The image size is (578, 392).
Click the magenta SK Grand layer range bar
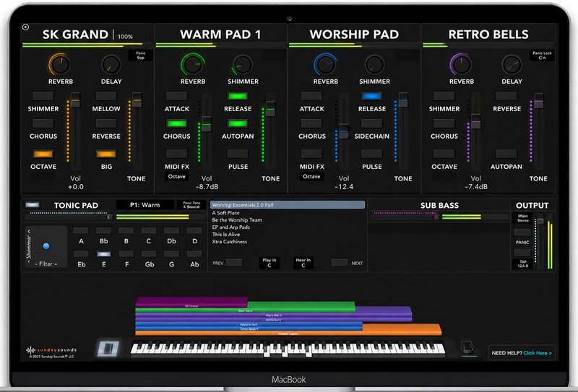click(x=191, y=302)
